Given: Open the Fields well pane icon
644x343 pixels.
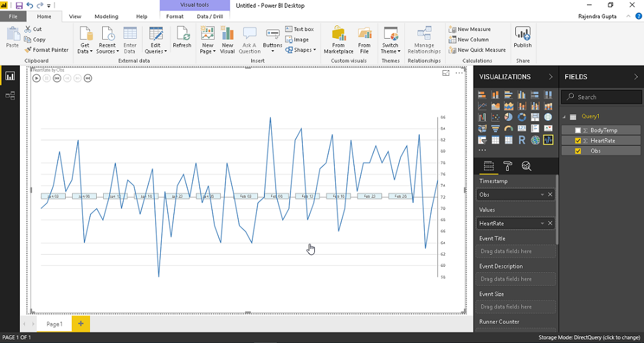Looking at the screenshot, I should pyautogui.click(x=489, y=166).
